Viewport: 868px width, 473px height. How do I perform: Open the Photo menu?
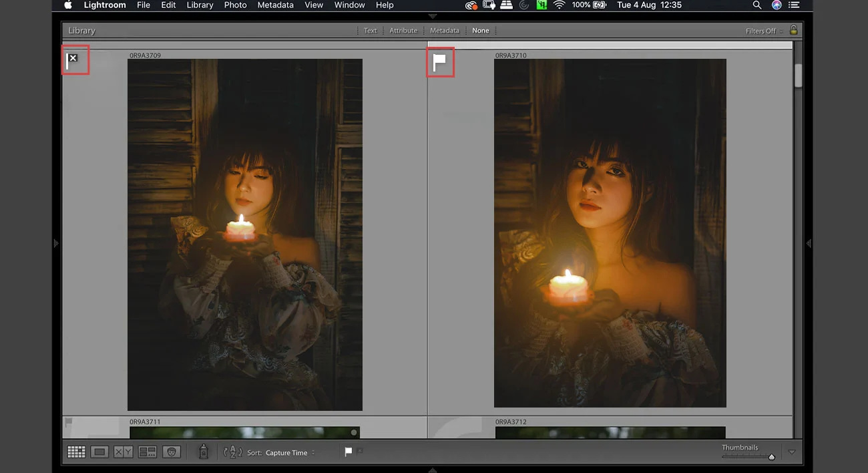coord(235,5)
